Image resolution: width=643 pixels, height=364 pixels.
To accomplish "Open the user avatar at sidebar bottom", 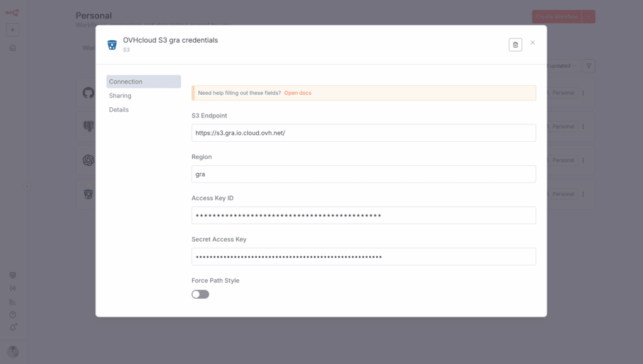I will (x=13, y=351).
